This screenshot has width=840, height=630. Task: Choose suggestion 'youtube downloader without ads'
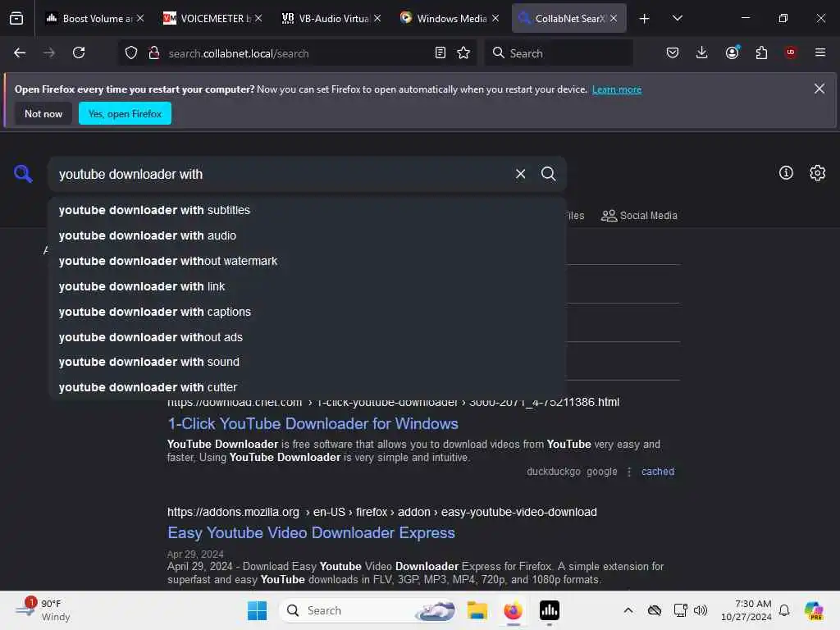[307, 337]
